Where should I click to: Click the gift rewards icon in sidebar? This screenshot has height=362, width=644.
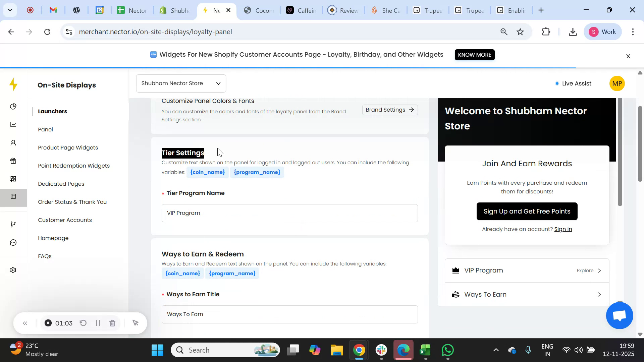tap(13, 161)
